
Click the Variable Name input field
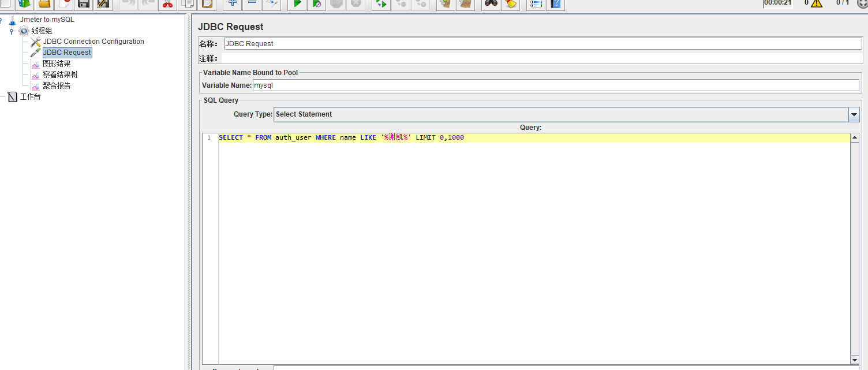click(555, 85)
